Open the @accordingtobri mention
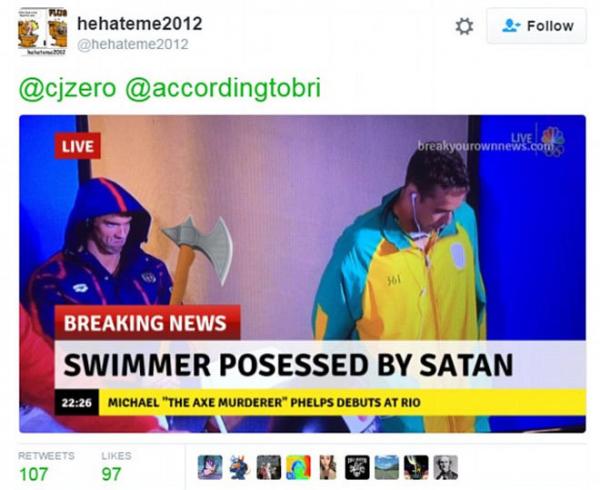This screenshot has height=490, width=600. 223,88
